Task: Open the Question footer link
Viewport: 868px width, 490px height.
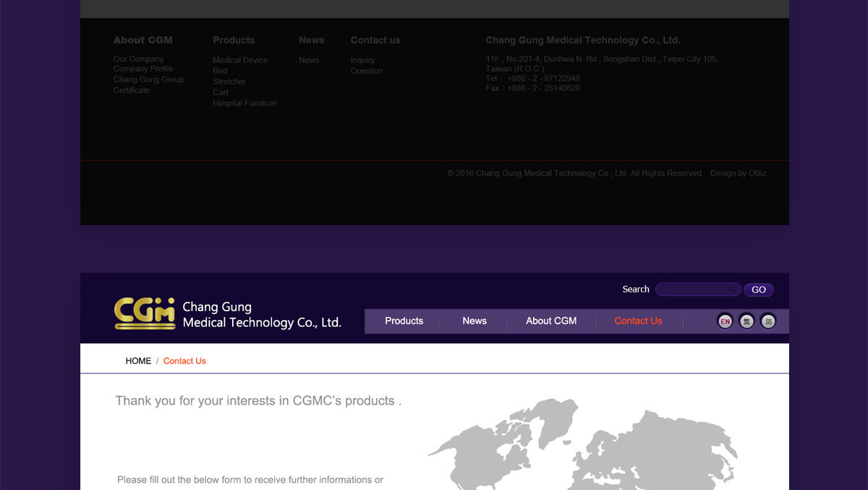Action: (367, 71)
